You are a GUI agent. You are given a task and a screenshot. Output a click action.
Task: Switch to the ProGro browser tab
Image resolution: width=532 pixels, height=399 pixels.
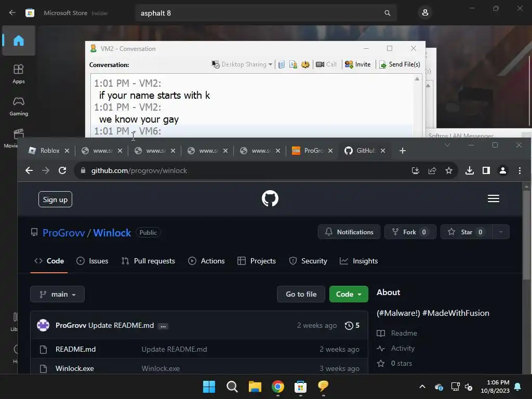[x=313, y=151]
